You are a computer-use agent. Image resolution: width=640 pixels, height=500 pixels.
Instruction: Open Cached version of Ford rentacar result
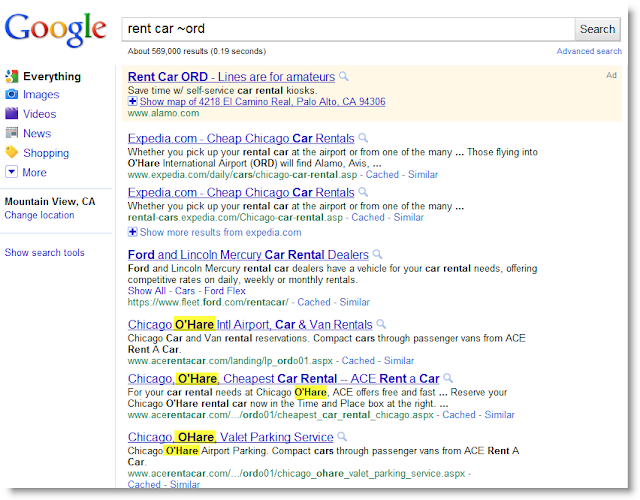tap(314, 302)
